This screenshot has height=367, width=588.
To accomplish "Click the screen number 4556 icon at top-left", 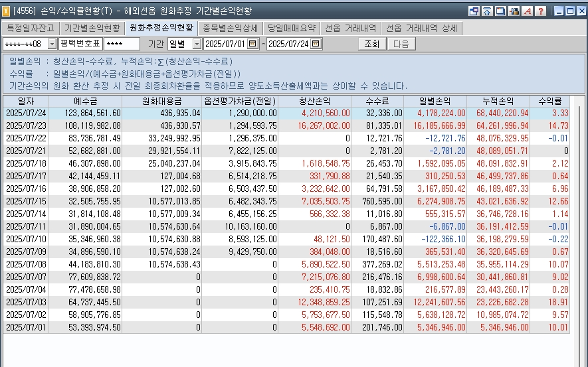I will pos(6,11).
